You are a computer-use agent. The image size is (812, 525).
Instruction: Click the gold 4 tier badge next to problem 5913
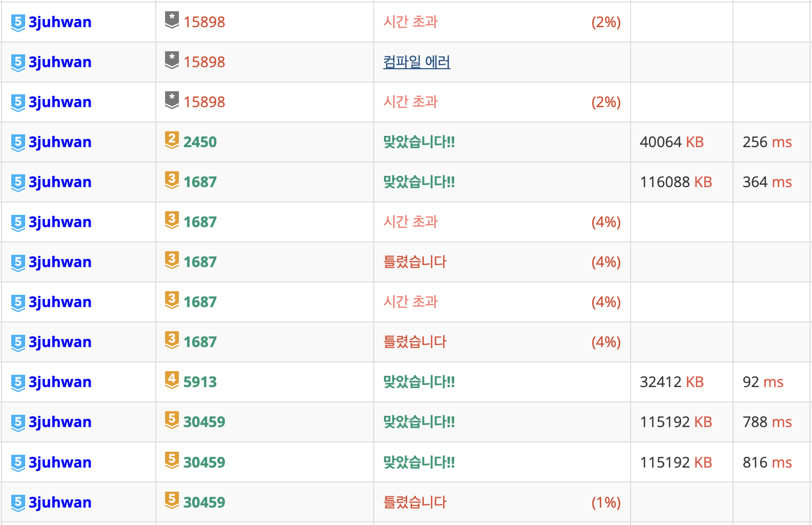(x=172, y=380)
